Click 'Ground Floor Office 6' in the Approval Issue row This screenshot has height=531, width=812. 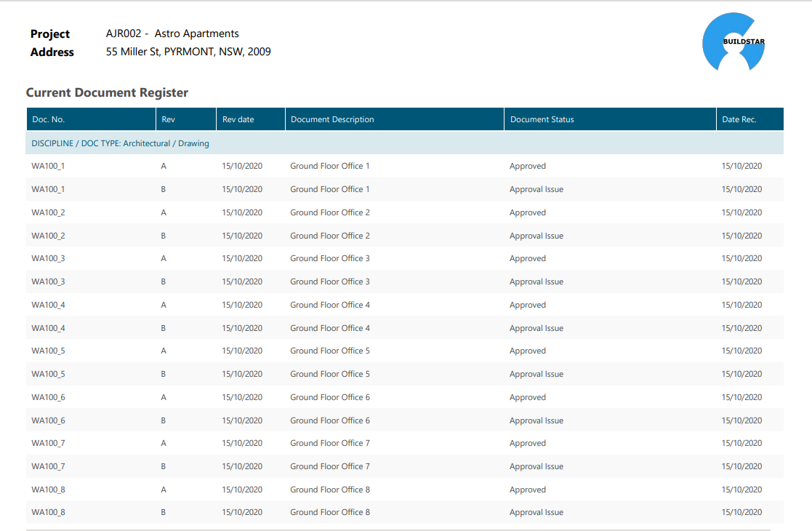point(330,420)
